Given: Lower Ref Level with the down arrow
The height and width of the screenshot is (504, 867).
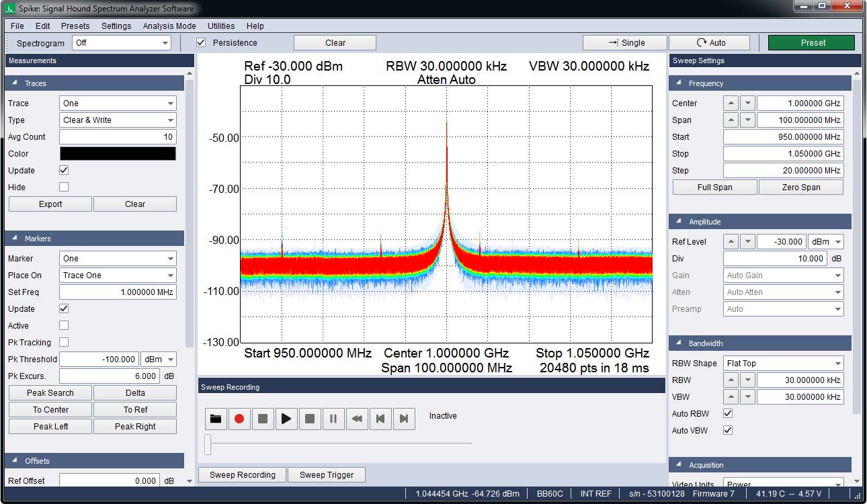Looking at the screenshot, I should click(x=747, y=242).
